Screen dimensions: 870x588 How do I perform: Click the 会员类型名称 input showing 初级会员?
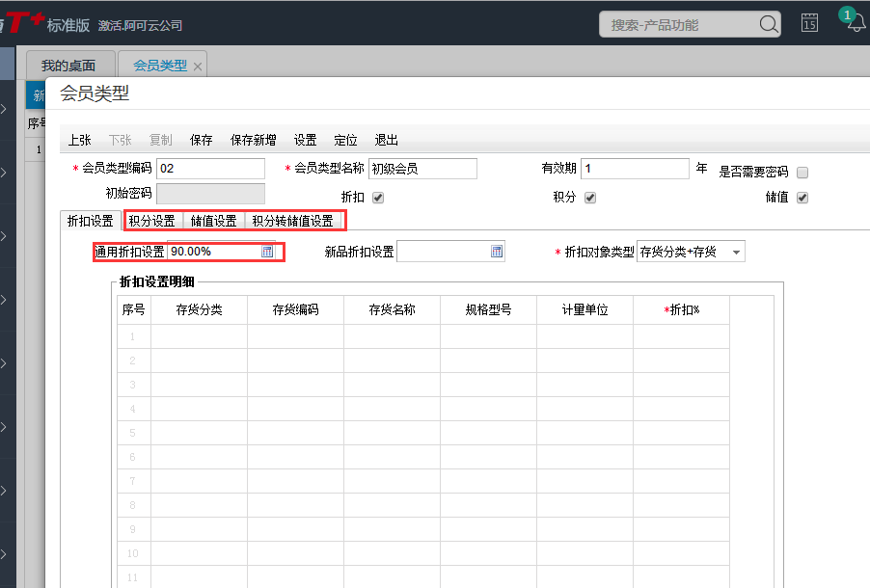(x=421, y=168)
